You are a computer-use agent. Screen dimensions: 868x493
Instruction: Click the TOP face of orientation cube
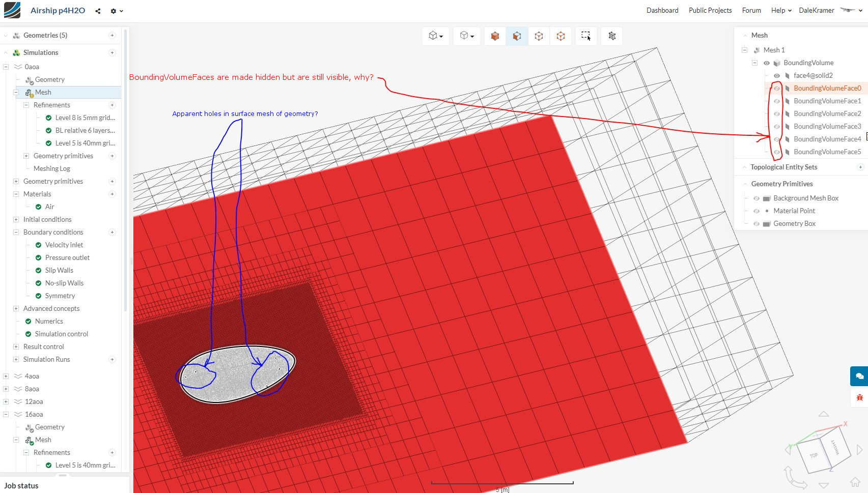(814, 455)
